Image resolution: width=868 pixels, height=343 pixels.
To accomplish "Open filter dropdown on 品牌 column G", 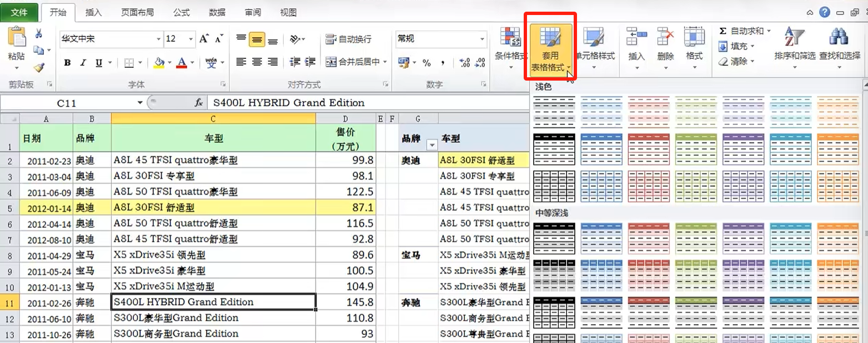I will click(433, 145).
